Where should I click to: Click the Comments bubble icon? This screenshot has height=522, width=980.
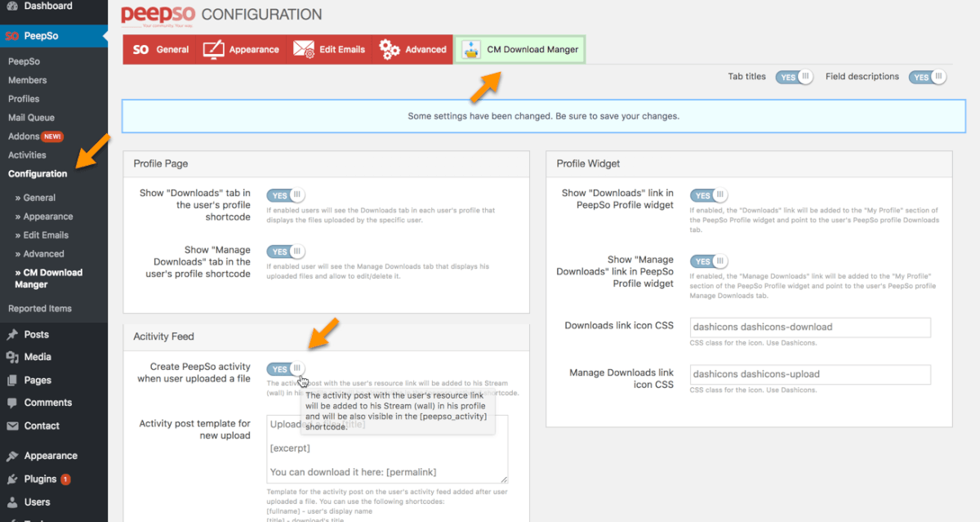pyautogui.click(x=12, y=403)
